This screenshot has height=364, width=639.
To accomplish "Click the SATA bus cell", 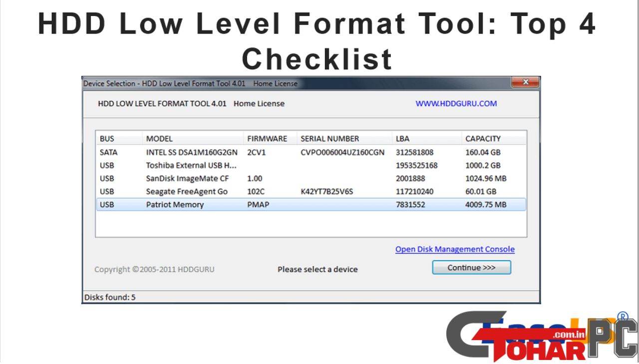I will (108, 152).
